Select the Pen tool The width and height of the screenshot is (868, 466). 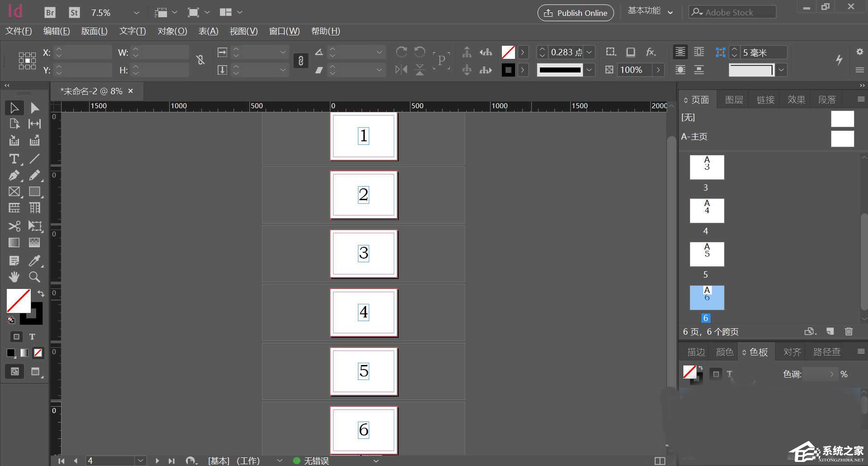(14, 175)
